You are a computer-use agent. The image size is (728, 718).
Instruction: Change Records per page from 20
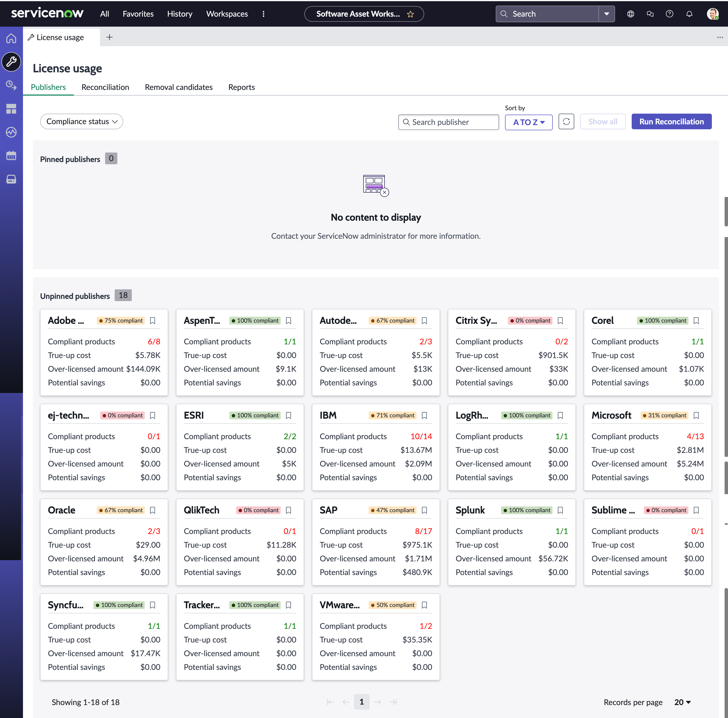[682, 702]
